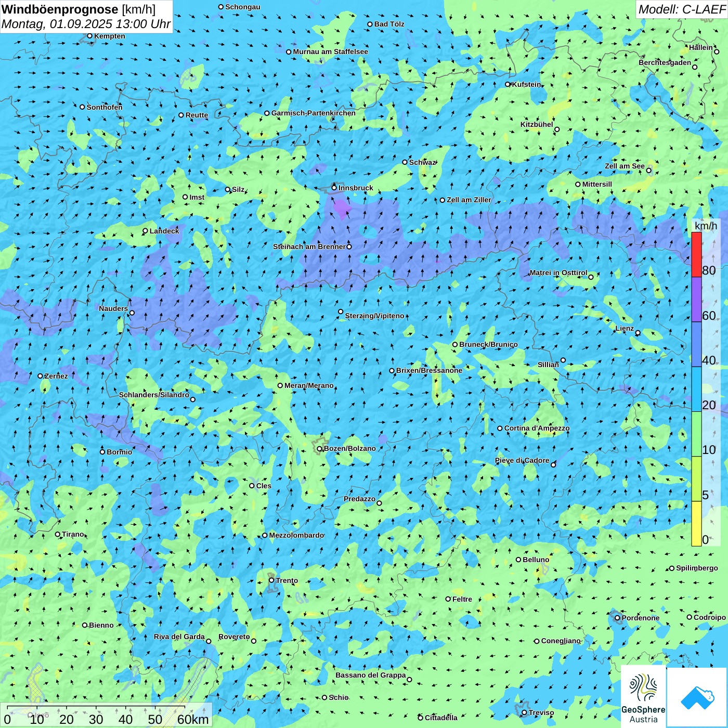
Task: Click the Reutte label
Action: pyautogui.click(x=197, y=115)
